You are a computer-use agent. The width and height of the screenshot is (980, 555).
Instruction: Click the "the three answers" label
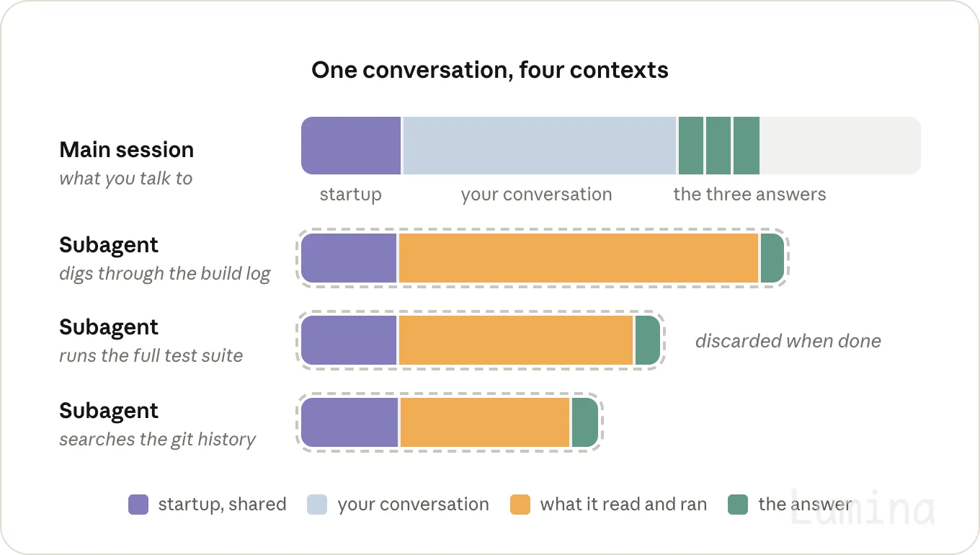coord(749,195)
